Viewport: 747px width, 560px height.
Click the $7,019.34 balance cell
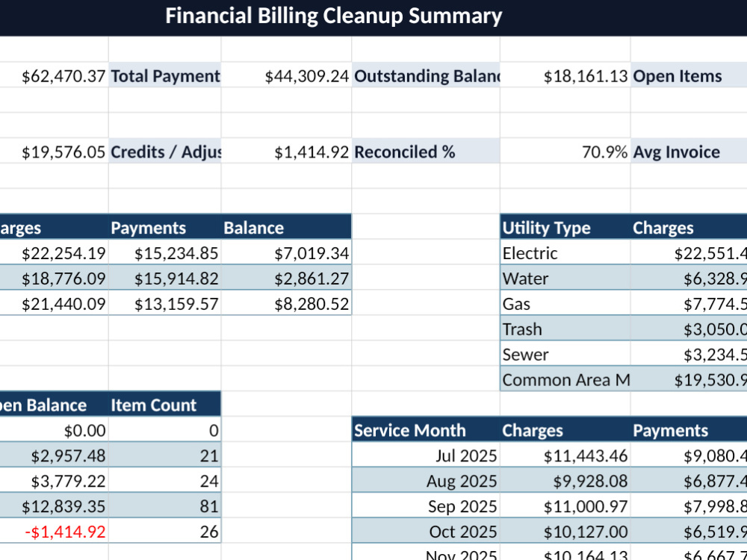point(286,253)
